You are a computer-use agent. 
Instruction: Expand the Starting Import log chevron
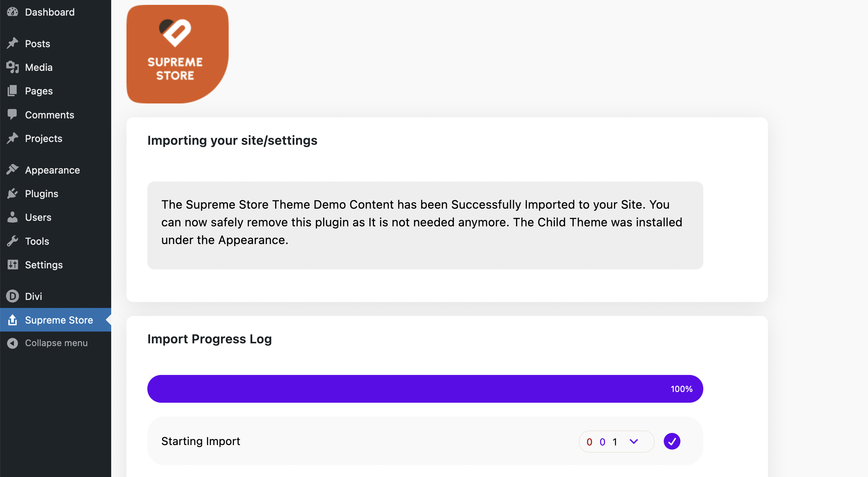tap(633, 441)
